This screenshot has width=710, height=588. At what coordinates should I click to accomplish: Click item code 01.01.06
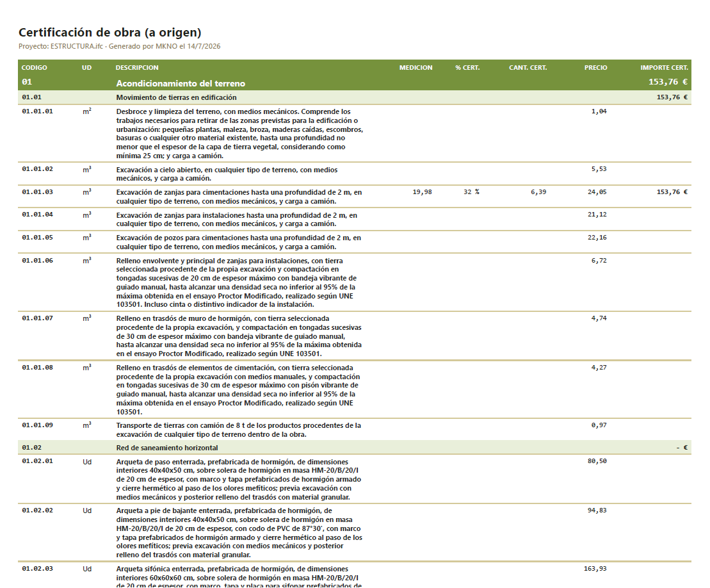[37, 261]
